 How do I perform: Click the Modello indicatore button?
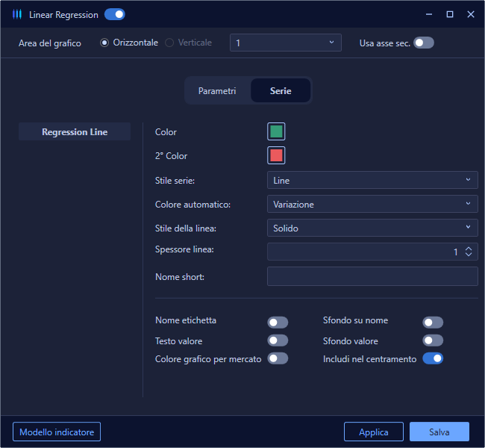coord(57,432)
